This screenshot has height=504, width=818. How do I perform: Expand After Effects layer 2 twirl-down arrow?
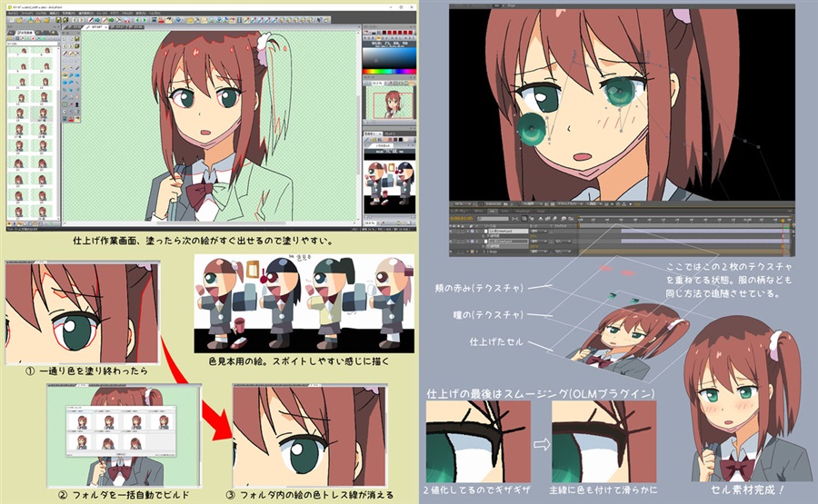tap(468, 242)
